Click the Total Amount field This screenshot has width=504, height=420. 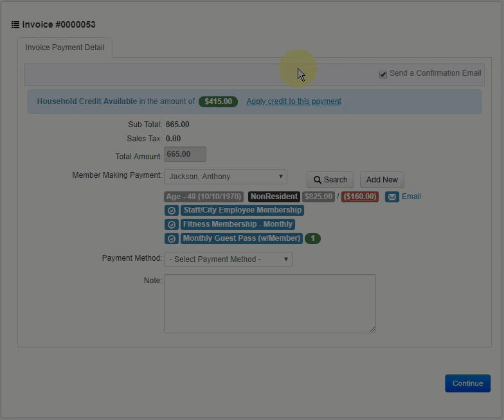pyautogui.click(x=185, y=154)
